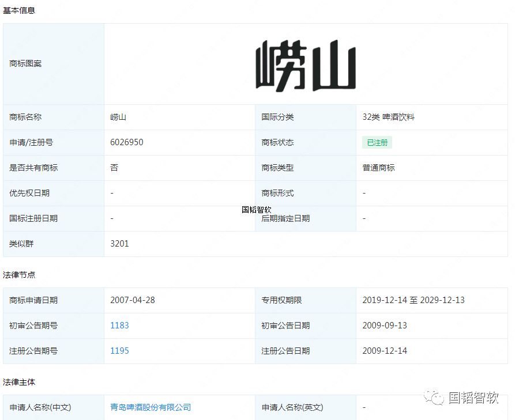This screenshot has width=515, height=420.
Task: Click the 商标类型 field label
Action: [x=277, y=168]
